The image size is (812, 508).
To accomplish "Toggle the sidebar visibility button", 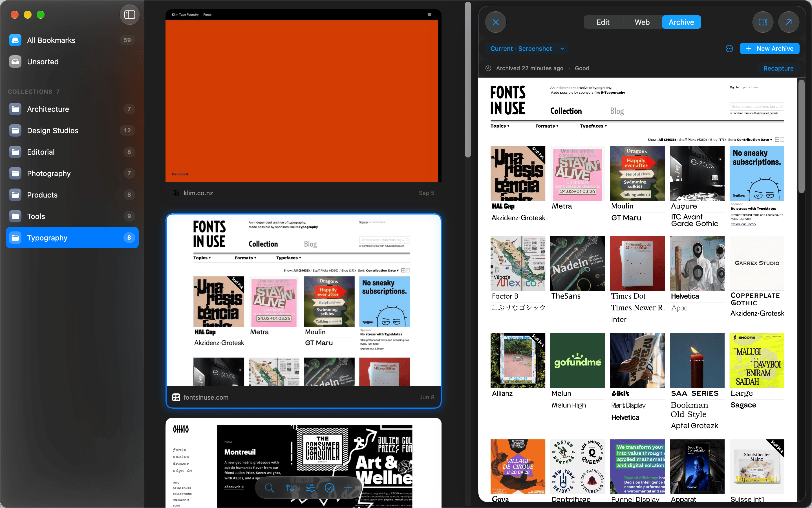I will (129, 15).
